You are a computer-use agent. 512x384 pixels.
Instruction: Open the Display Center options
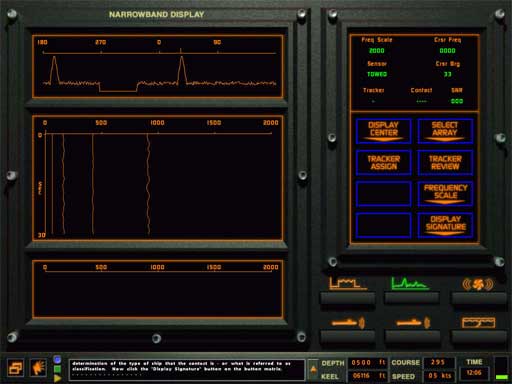click(384, 131)
